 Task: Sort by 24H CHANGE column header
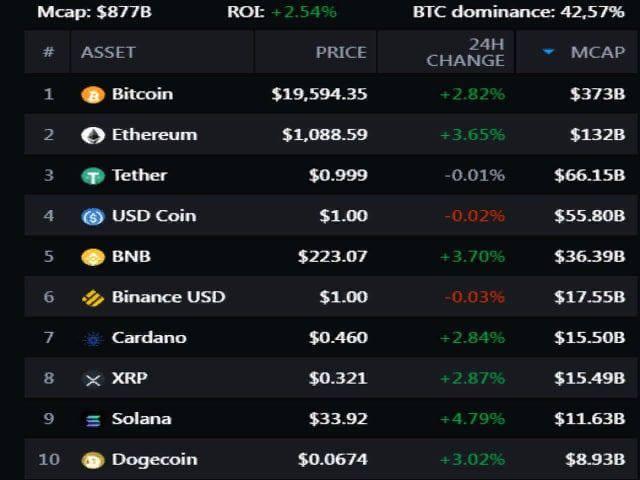(465, 52)
